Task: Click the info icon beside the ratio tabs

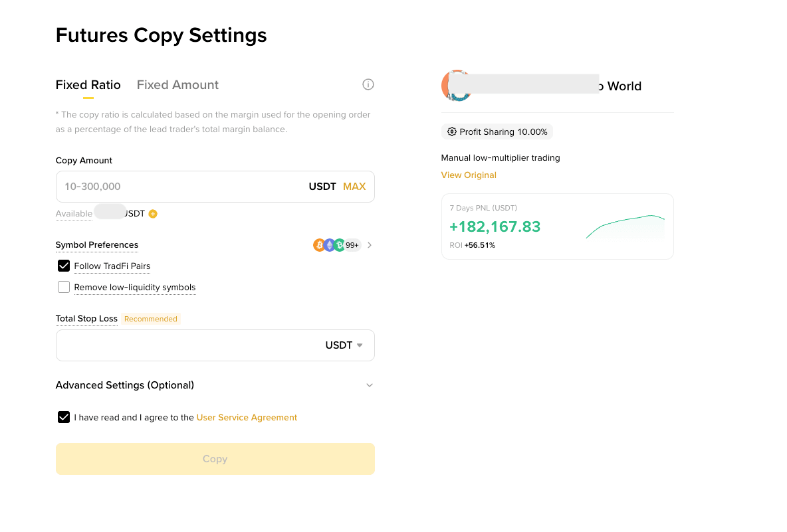Action: pos(368,84)
